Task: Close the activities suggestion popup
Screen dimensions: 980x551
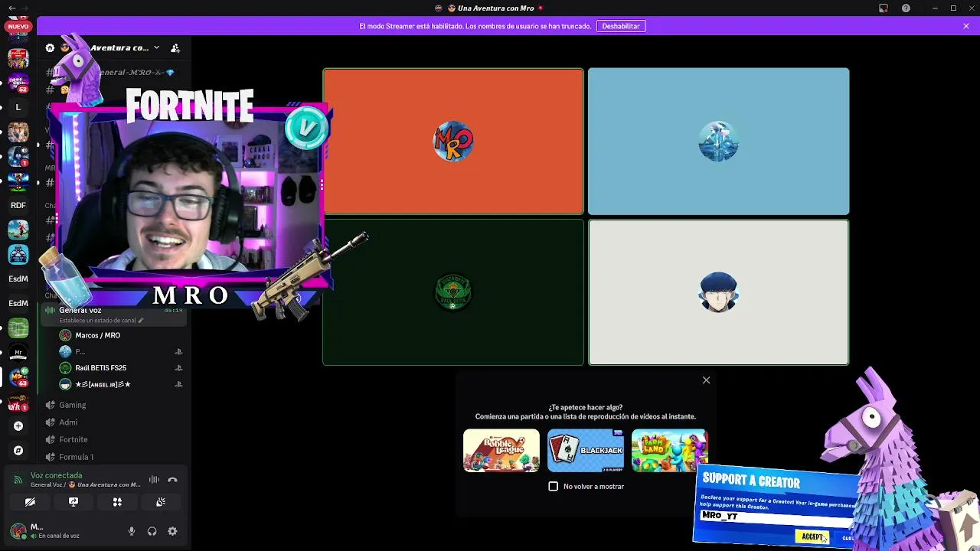Action: 707,380
